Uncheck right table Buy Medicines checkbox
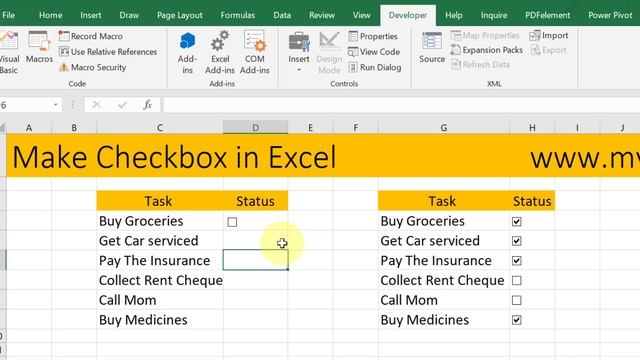 point(517,320)
